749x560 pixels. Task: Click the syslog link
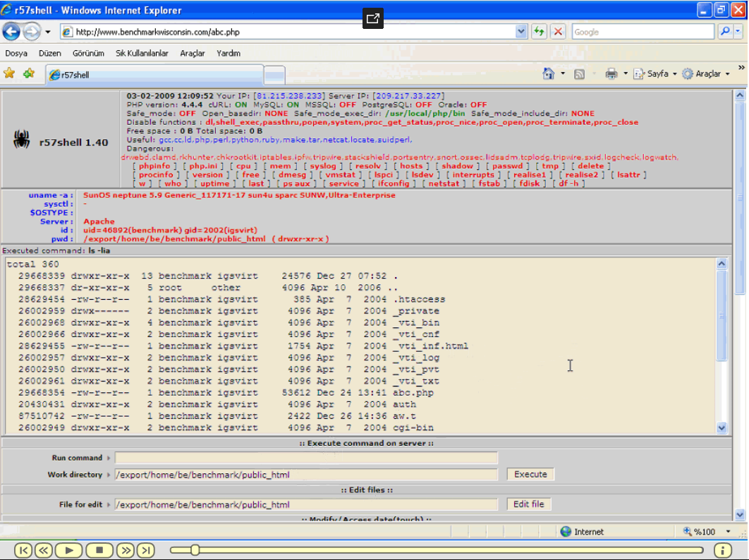coord(323,166)
